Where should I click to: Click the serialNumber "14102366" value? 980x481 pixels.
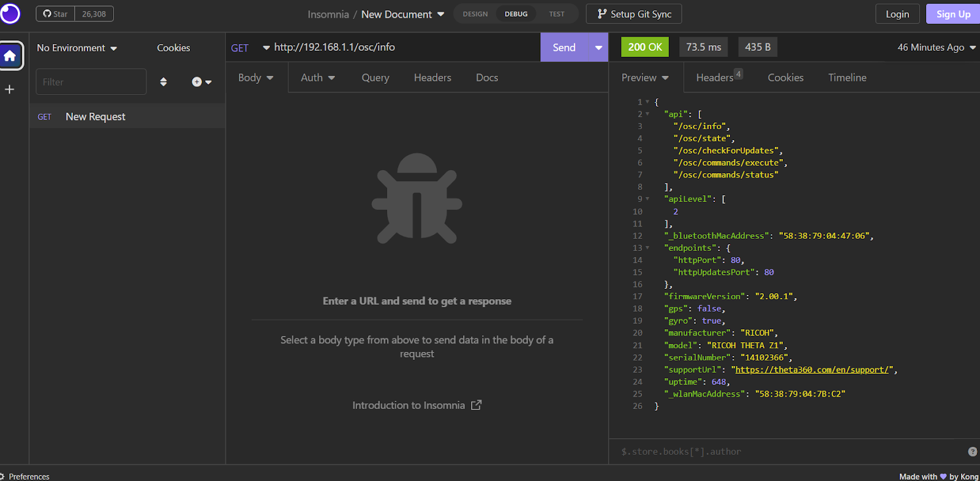(x=764, y=357)
